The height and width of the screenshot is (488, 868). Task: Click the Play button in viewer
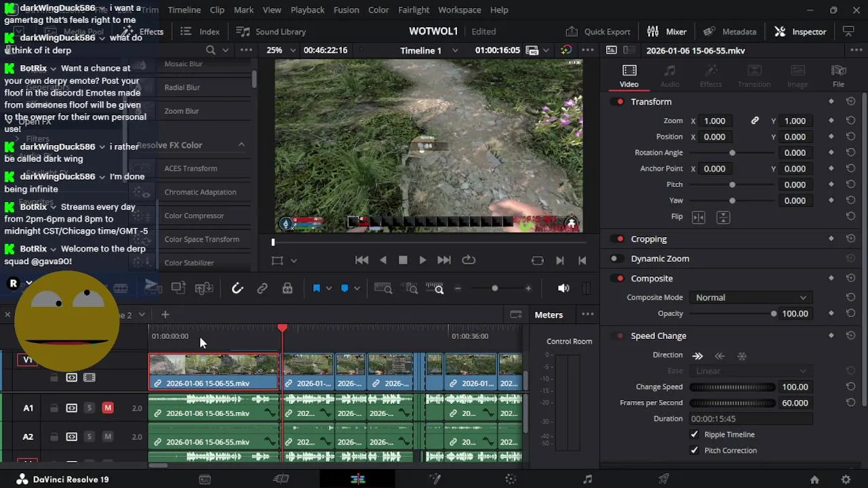422,260
